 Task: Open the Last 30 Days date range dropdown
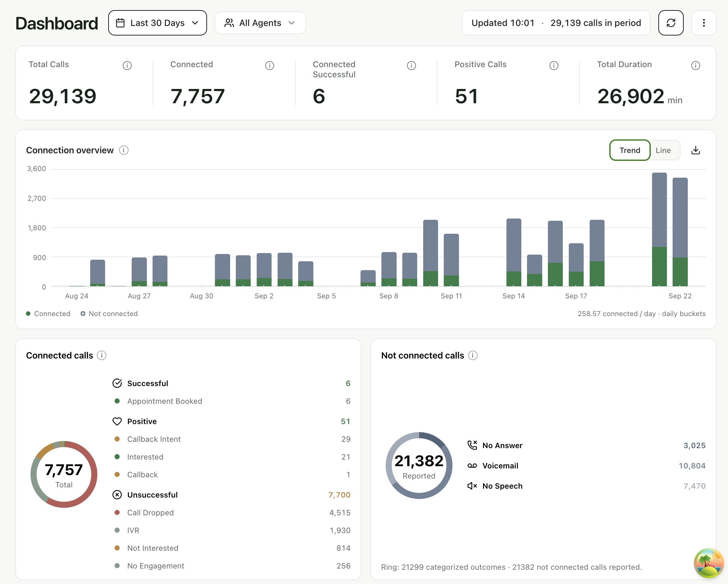(x=157, y=23)
